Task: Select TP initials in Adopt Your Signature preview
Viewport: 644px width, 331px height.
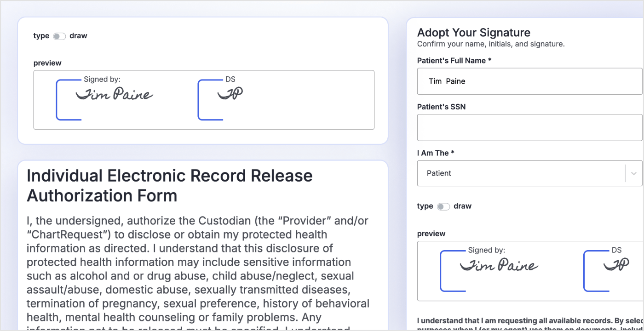Action: pyautogui.click(x=616, y=265)
